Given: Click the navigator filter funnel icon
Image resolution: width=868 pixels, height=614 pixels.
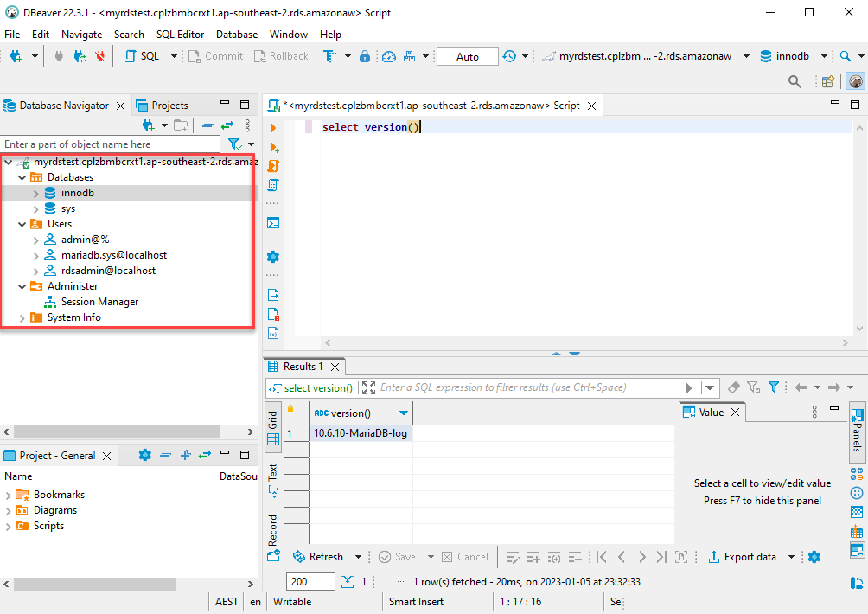Looking at the screenshot, I should [234, 144].
